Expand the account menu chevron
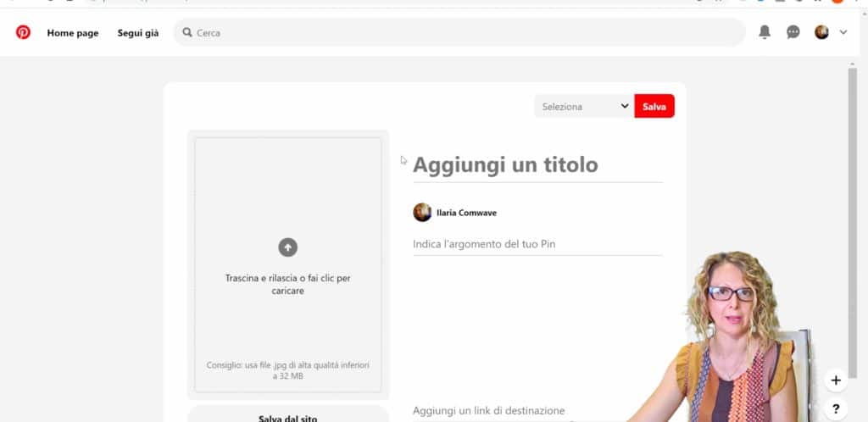 tap(843, 32)
